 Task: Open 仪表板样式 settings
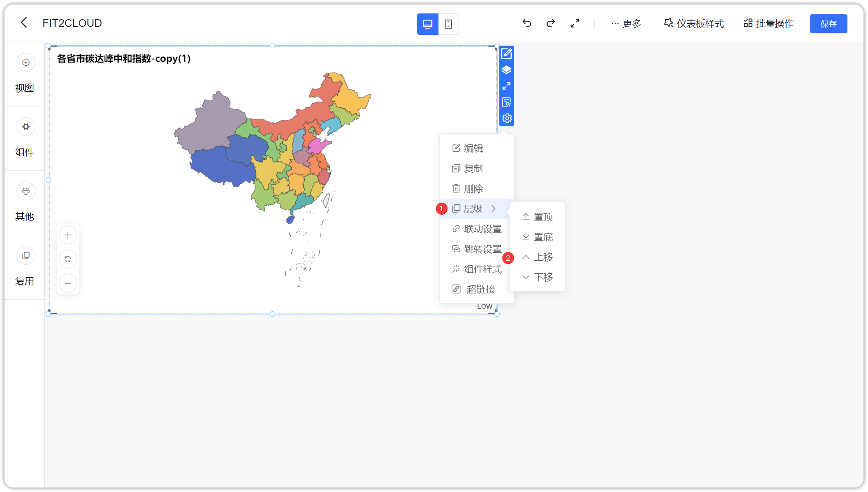click(x=694, y=24)
